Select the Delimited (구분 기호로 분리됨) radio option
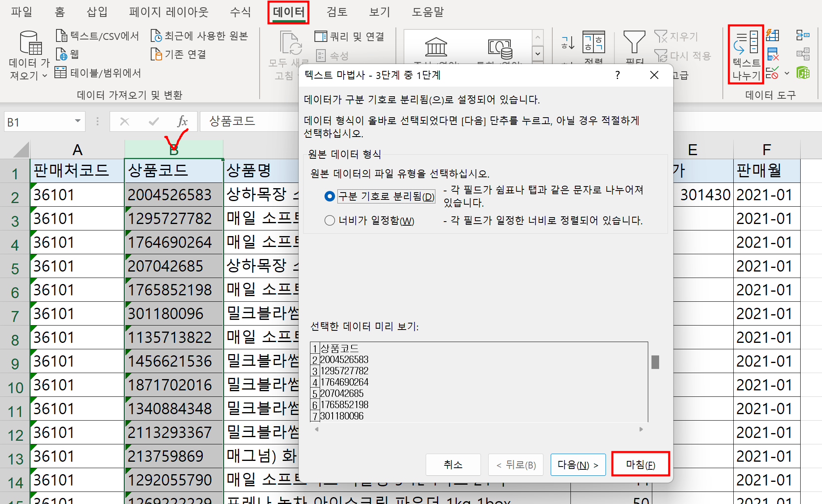 point(329,196)
